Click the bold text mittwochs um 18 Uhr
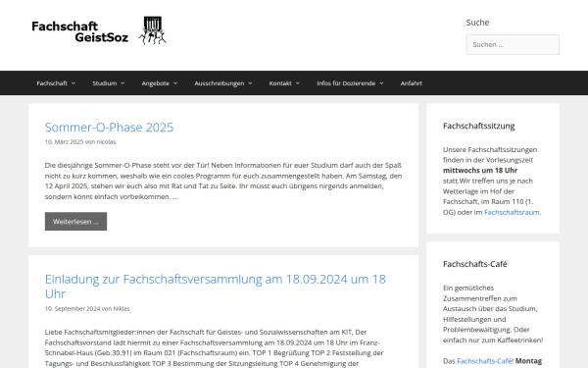Screen dimensions: 588x368 480,171
